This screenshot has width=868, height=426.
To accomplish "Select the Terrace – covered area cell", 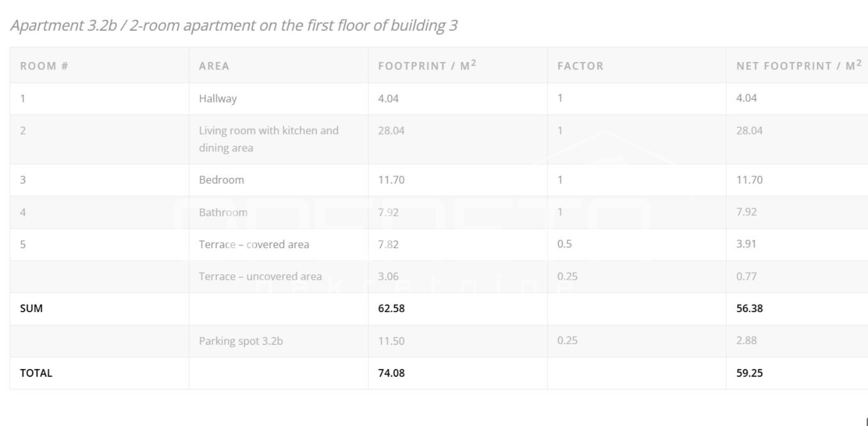I will pyautogui.click(x=254, y=244).
